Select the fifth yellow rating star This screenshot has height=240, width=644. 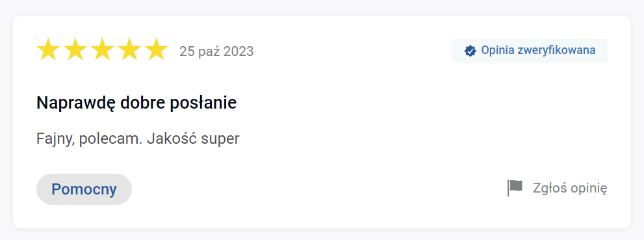(x=157, y=49)
